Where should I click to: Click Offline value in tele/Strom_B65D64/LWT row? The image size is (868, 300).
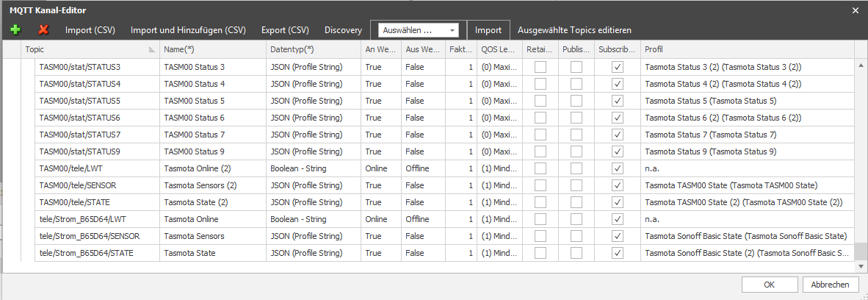(424, 219)
